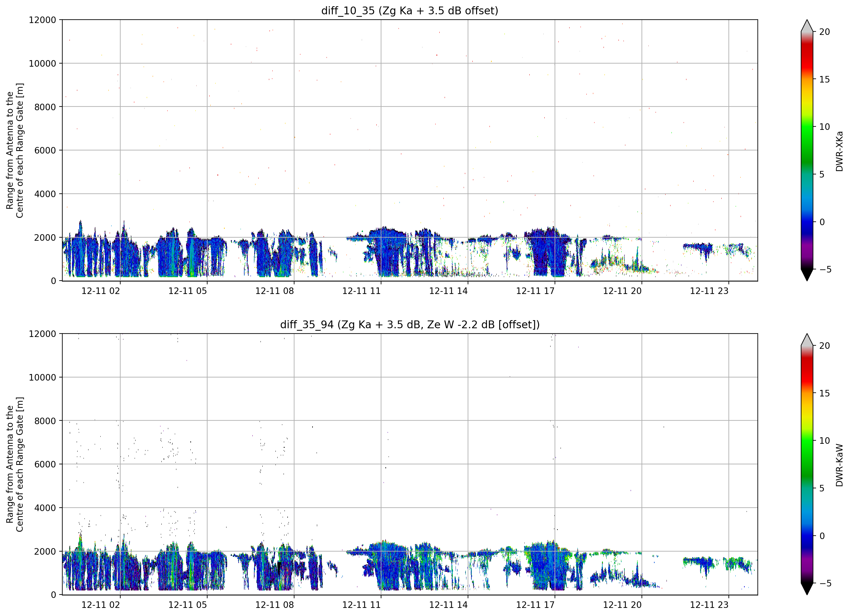Click the "12000" range tick of diff_10_35 plot
The height and width of the screenshot is (616, 850).
[x=42, y=20]
